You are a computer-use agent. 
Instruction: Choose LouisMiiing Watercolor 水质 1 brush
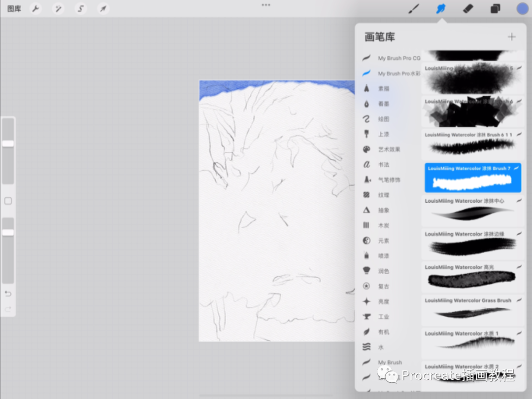pos(473,343)
